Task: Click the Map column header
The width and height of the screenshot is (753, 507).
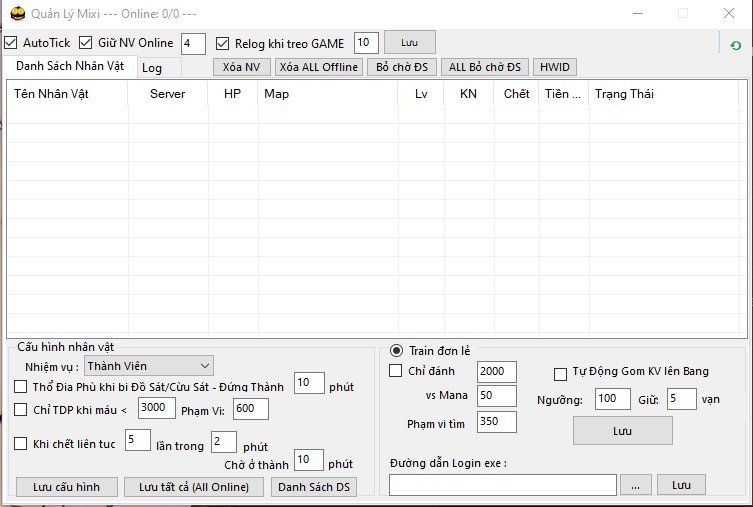Action: click(328, 94)
